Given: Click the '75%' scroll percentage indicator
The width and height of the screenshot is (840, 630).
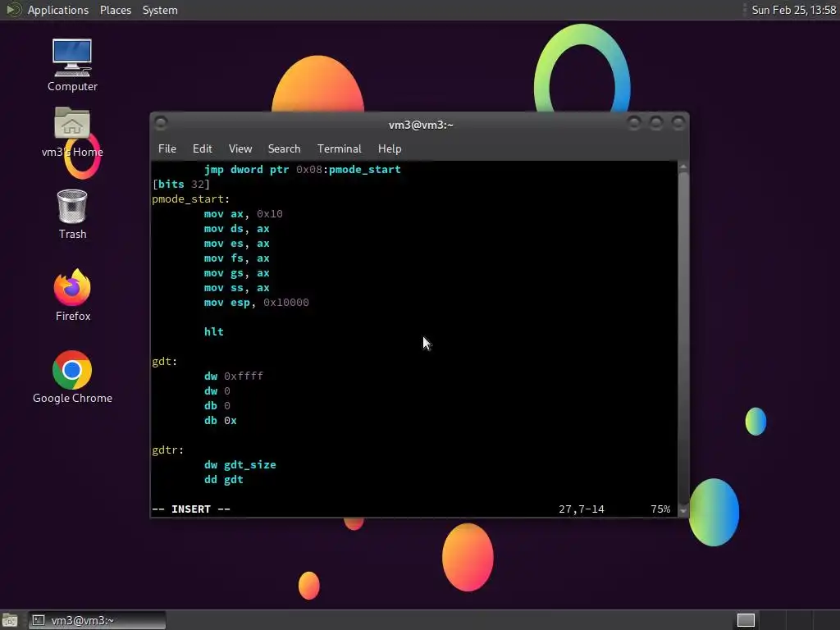Looking at the screenshot, I should coord(660,509).
